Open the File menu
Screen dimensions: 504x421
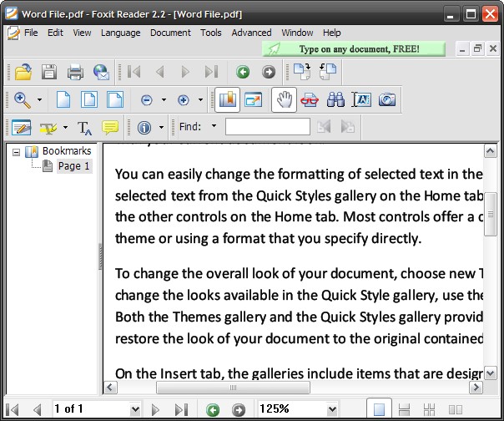point(31,33)
